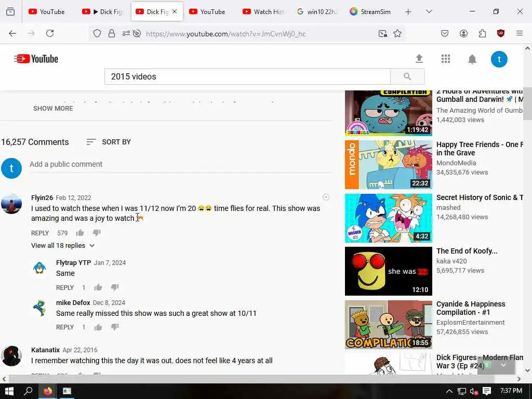Open Flyin26 channel name link
532x399 pixels.
point(42,197)
